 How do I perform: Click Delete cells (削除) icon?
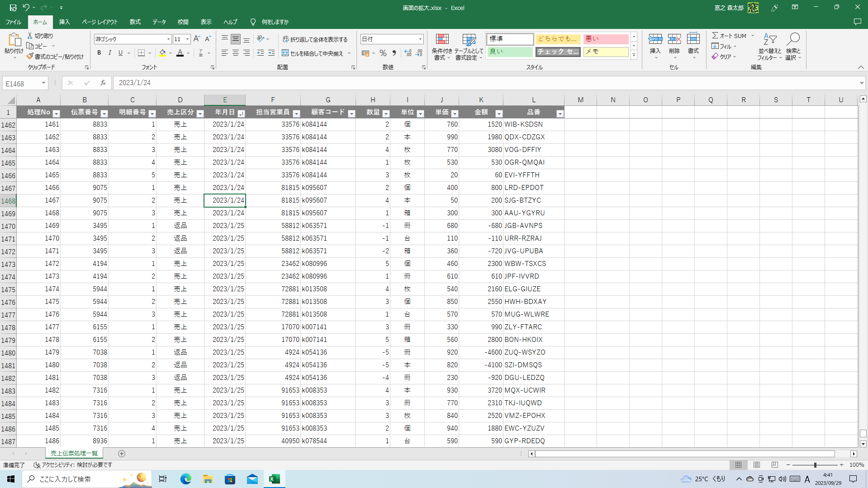[674, 39]
